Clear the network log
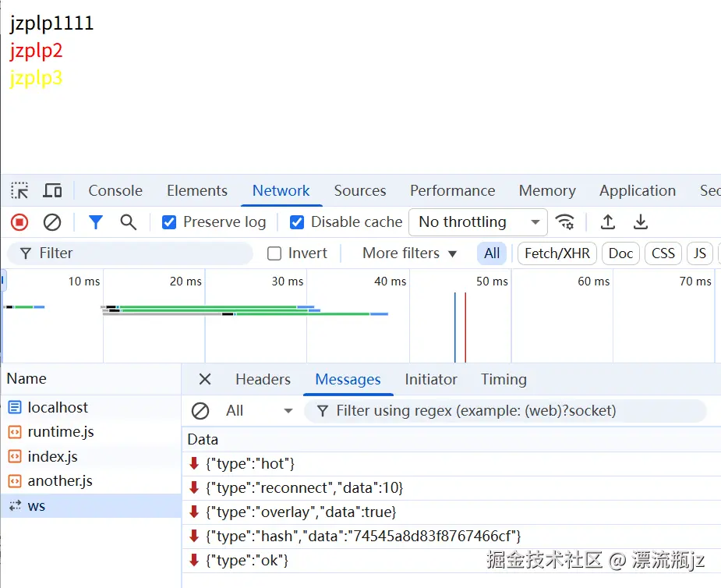The width and height of the screenshot is (721, 588). [x=52, y=222]
